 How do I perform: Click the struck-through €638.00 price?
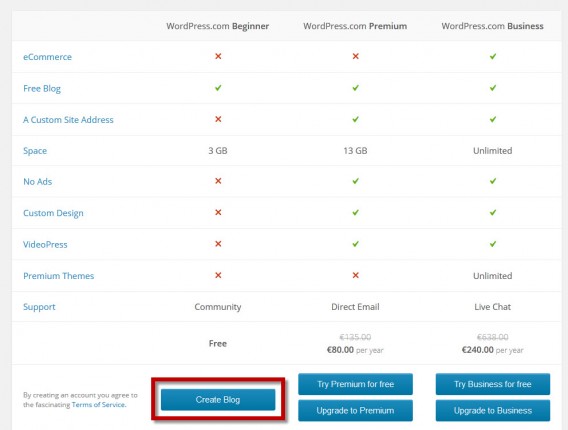pyautogui.click(x=493, y=337)
